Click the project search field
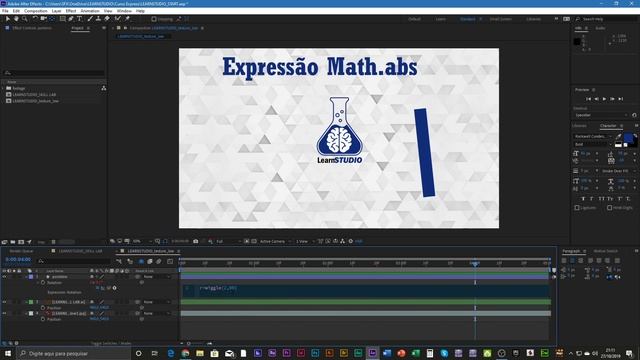Screen dimensions: 640x360 pyautogui.click(x=54, y=73)
